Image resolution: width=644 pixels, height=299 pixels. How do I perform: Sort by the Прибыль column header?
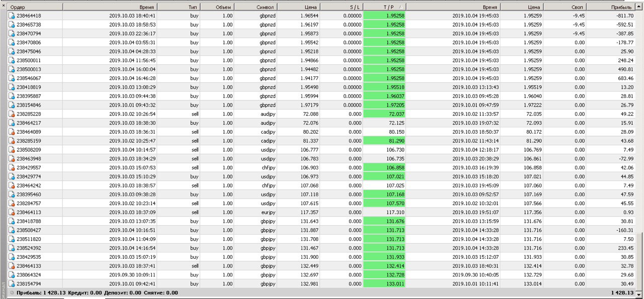610,7
